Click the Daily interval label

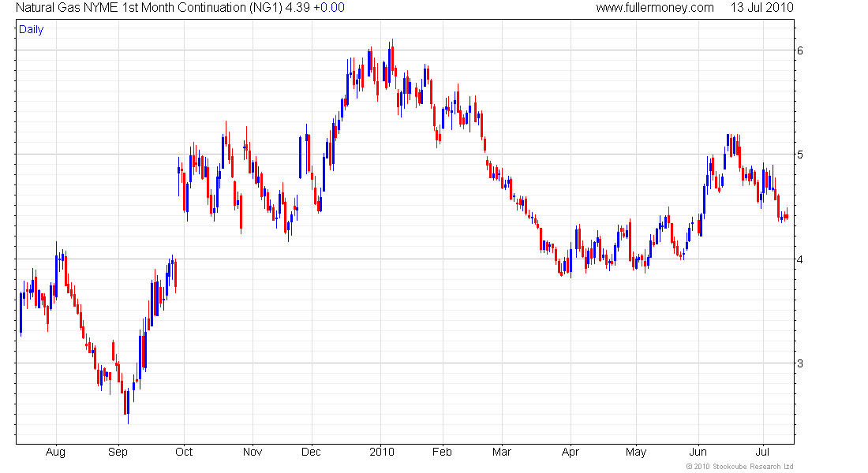click(x=31, y=29)
